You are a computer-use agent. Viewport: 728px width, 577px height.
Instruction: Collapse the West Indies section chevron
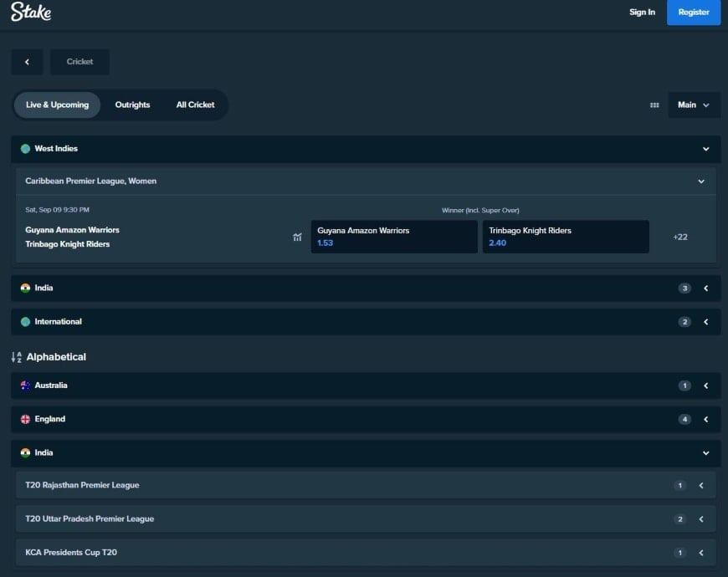point(706,148)
